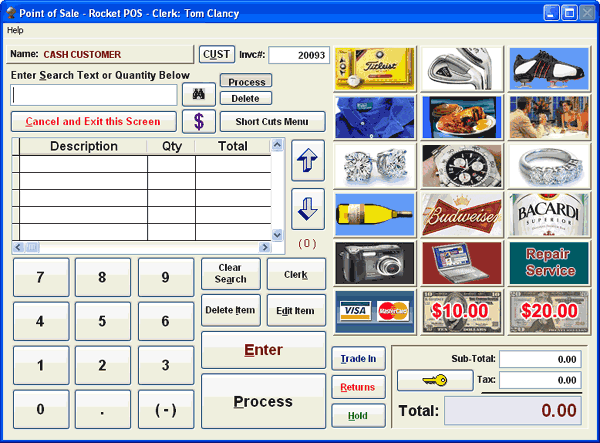600x443 pixels.
Task: Tap keypad number 8
Action: point(103,277)
